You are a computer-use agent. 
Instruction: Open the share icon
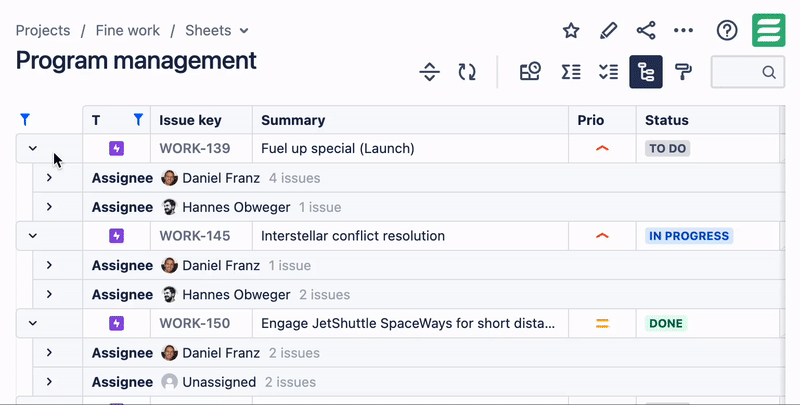pyautogui.click(x=646, y=31)
